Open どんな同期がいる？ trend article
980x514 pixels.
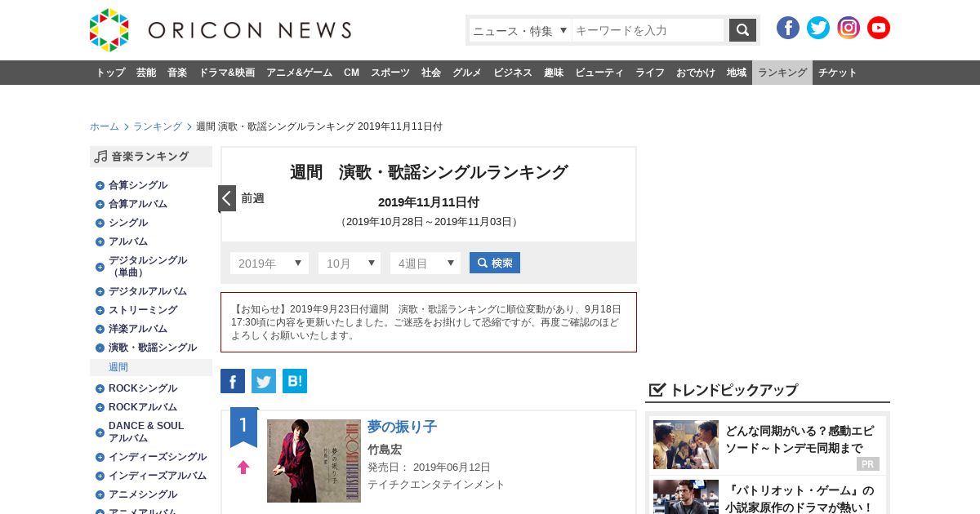click(x=800, y=440)
